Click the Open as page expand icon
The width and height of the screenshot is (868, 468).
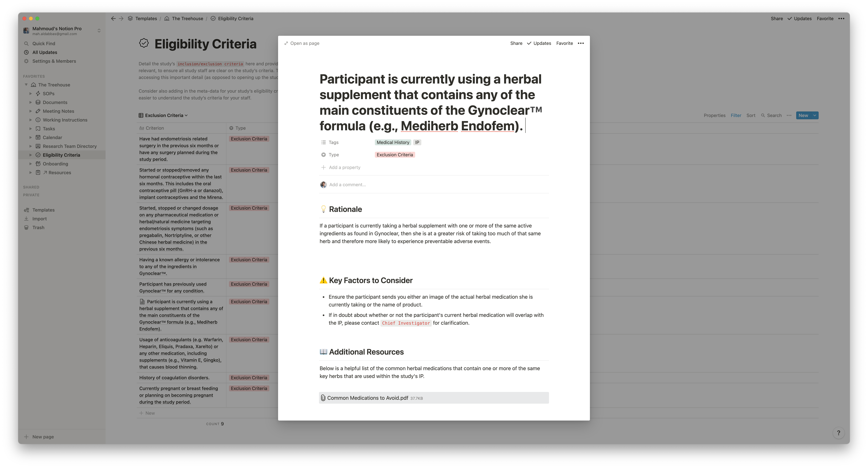pos(286,43)
